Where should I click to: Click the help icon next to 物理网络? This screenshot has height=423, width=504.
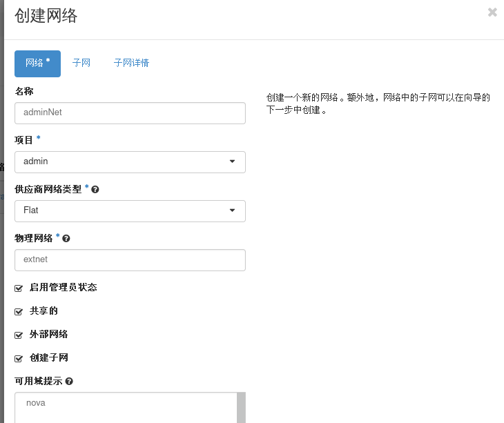(66, 238)
